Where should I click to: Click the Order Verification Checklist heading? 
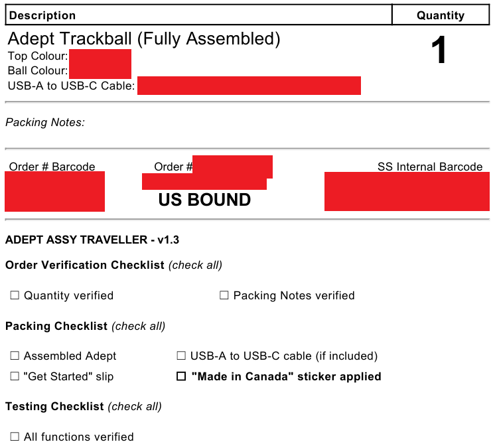coord(84,265)
